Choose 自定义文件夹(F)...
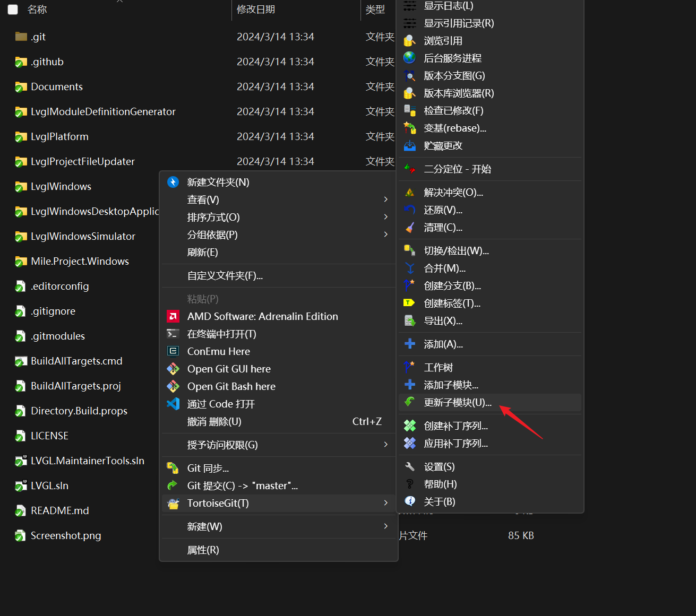 [279, 276]
